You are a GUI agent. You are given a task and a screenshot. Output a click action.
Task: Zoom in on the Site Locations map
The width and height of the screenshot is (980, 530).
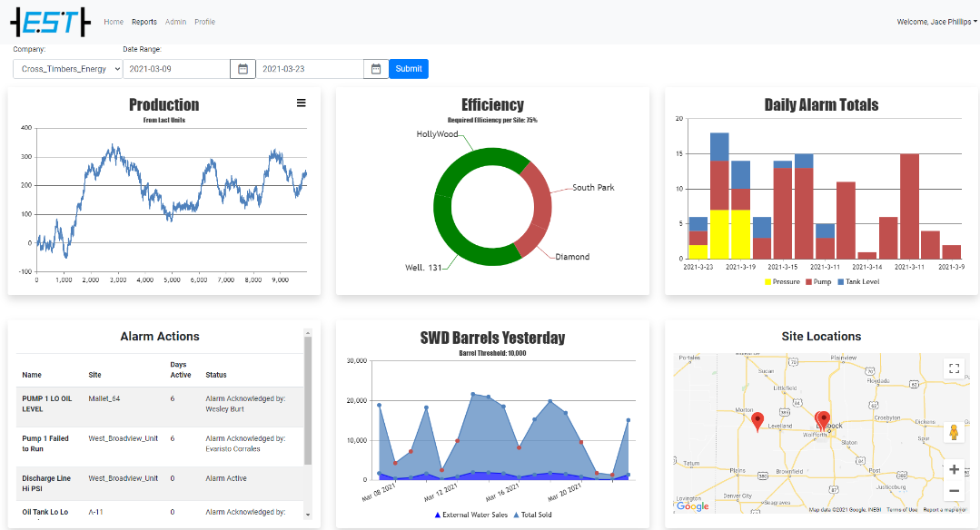[954, 469]
